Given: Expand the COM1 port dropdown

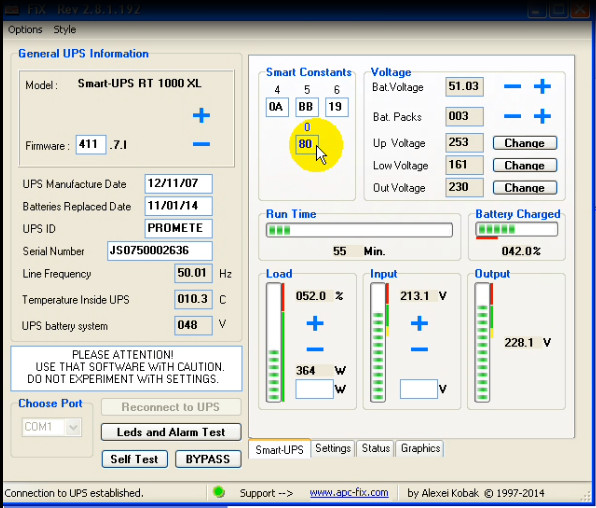Looking at the screenshot, I should click(73, 427).
